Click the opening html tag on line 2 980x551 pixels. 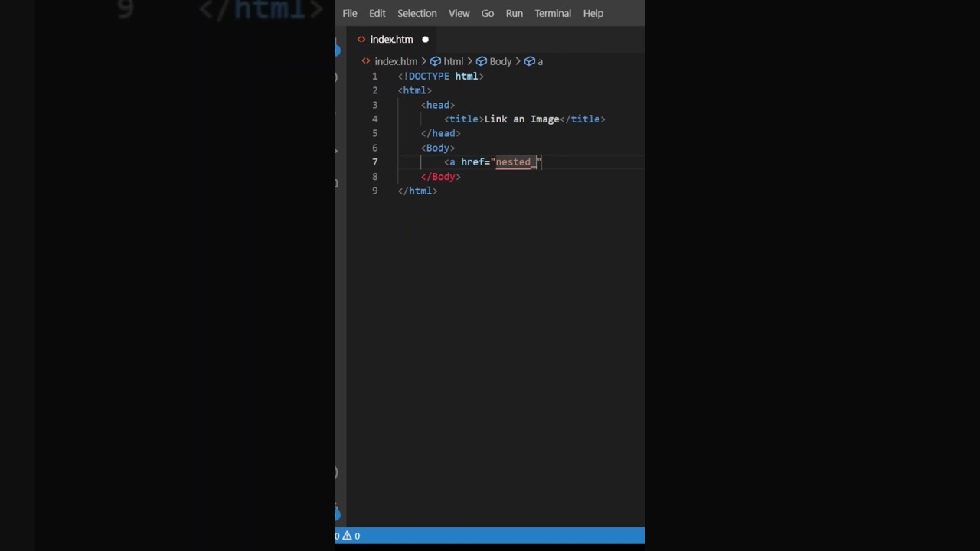(x=415, y=90)
